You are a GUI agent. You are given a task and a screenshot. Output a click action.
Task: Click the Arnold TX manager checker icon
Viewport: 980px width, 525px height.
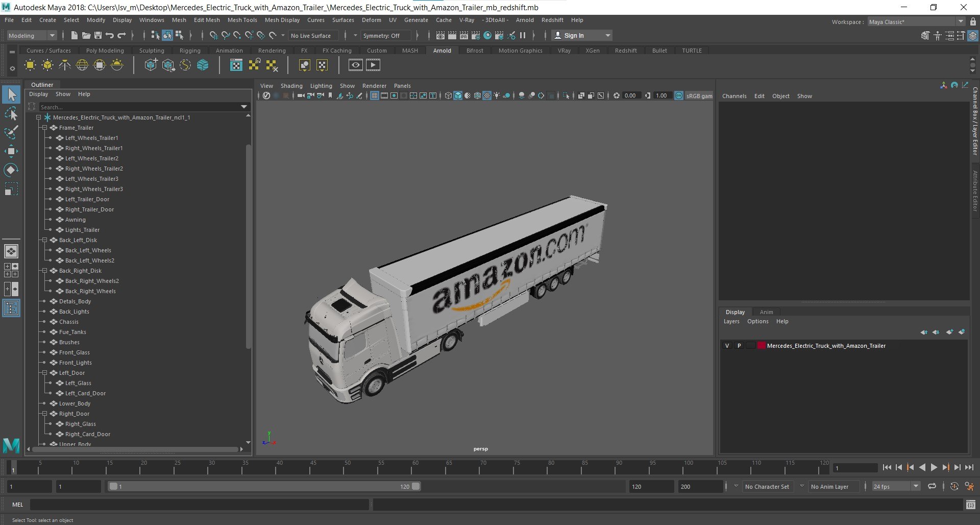[236, 65]
